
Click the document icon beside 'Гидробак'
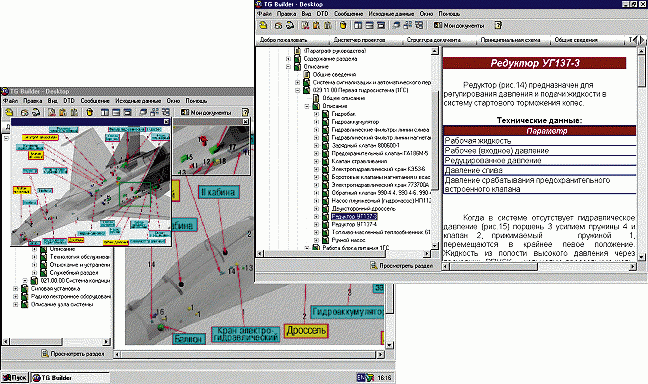326,114
